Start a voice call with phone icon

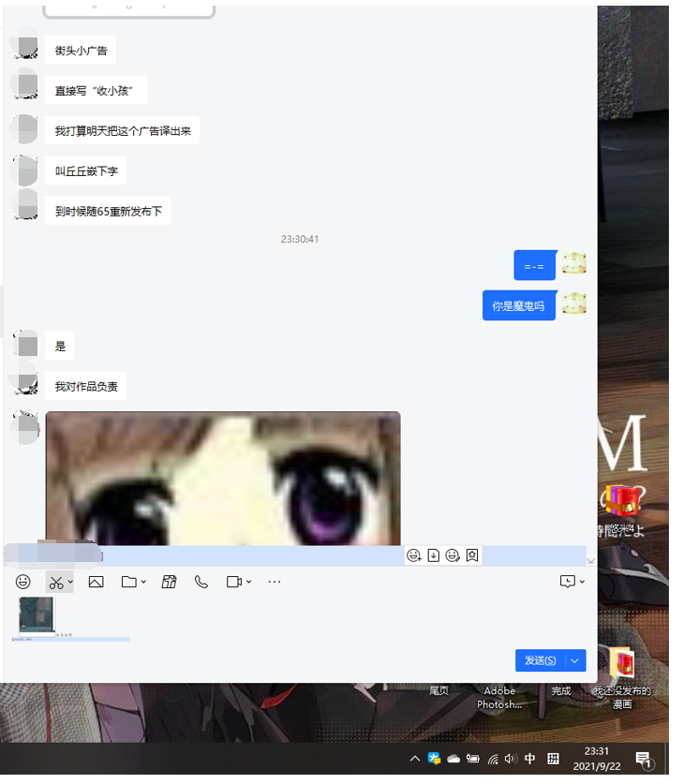[x=201, y=582]
